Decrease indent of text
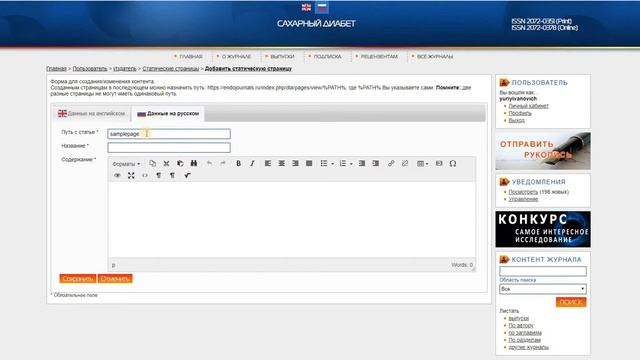 click(x=362, y=163)
